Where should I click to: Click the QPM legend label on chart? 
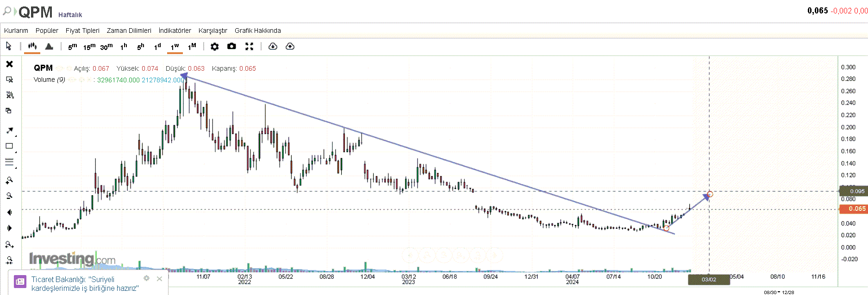tap(43, 68)
